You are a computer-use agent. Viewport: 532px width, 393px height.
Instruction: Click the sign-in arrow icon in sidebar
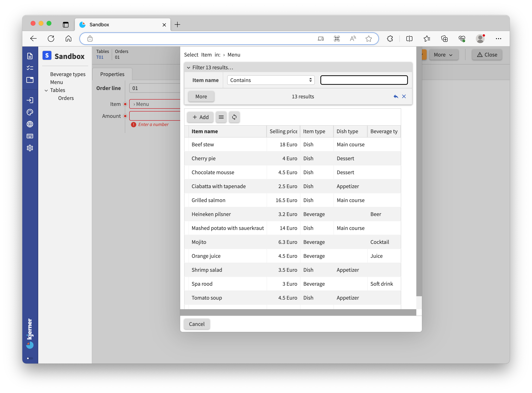[x=30, y=100]
